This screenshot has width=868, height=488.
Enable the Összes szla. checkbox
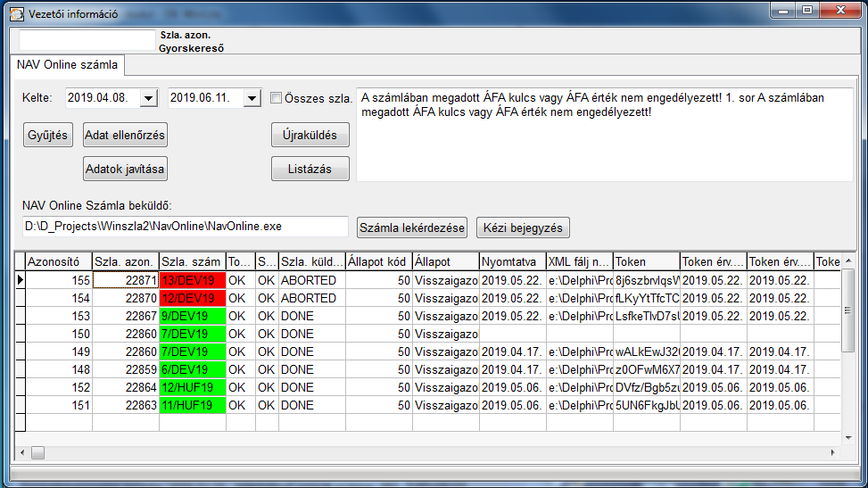[x=277, y=98]
